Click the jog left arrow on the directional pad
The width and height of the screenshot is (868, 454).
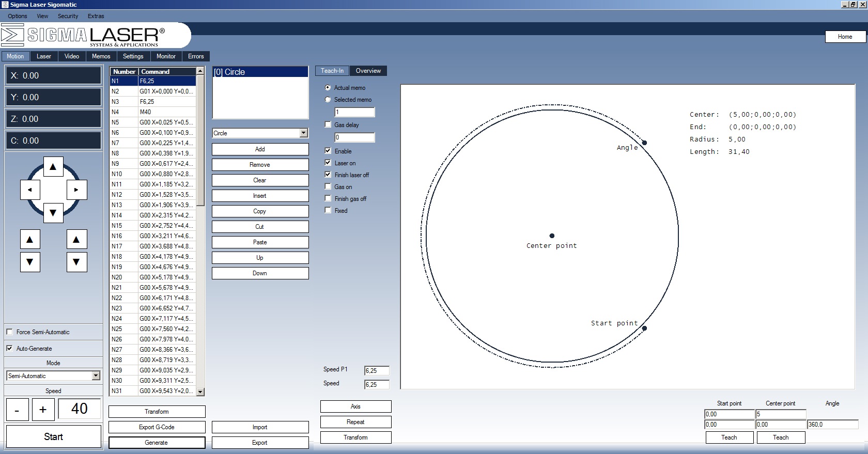pos(30,190)
